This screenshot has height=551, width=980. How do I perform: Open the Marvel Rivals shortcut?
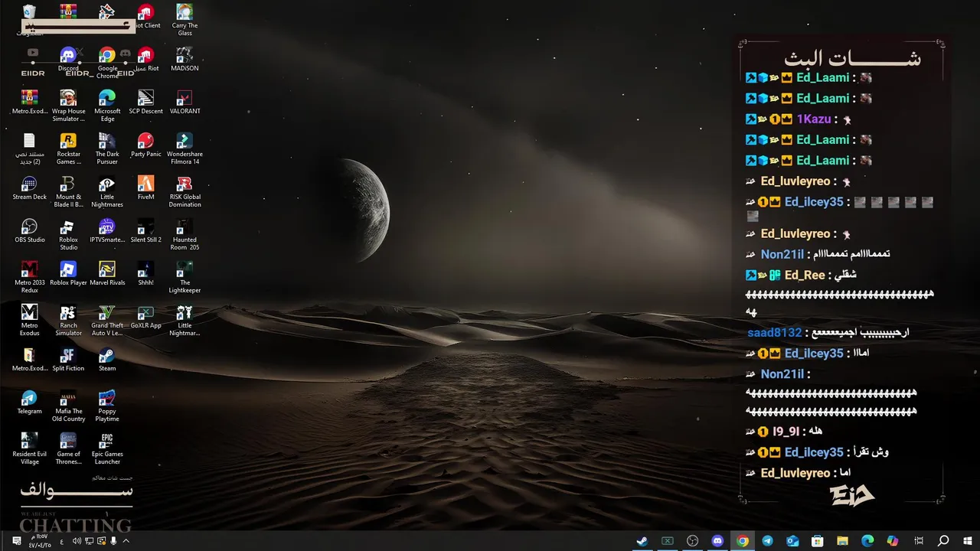pos(107,273)
